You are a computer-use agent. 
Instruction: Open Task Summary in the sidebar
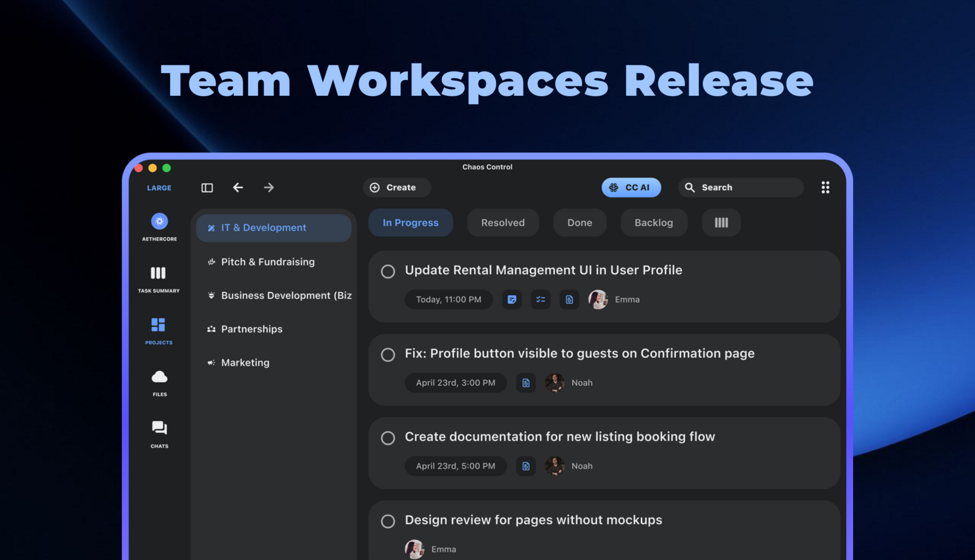[x=158, y=279]
